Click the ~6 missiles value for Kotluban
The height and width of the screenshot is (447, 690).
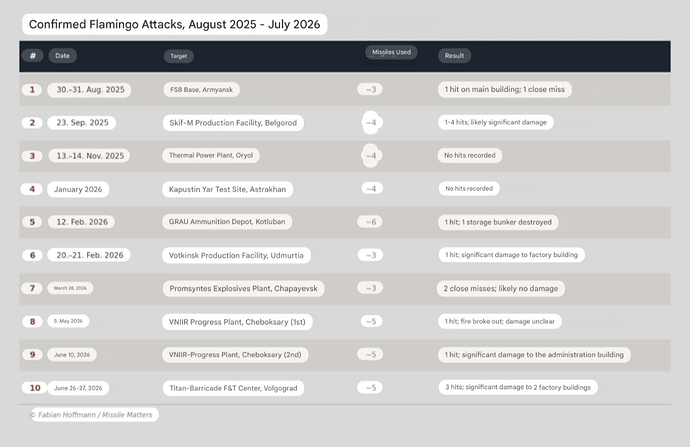tap(370, 222)
